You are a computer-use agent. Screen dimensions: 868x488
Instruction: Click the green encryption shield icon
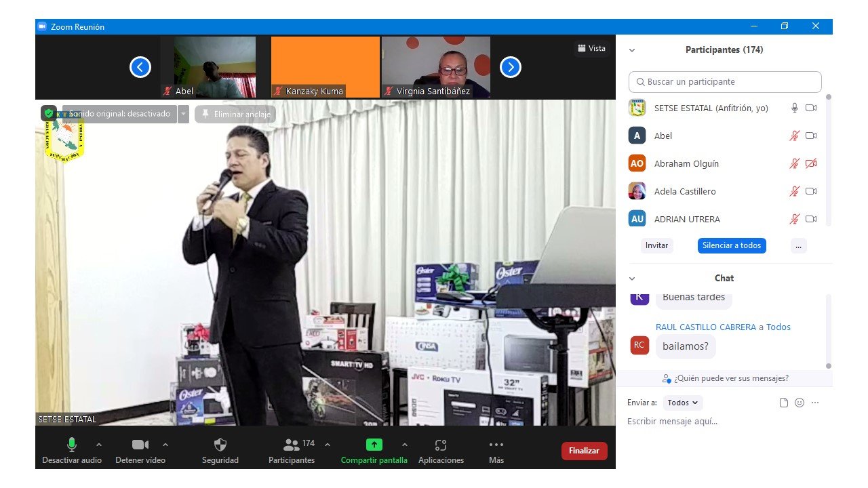[x=48, y=113]
